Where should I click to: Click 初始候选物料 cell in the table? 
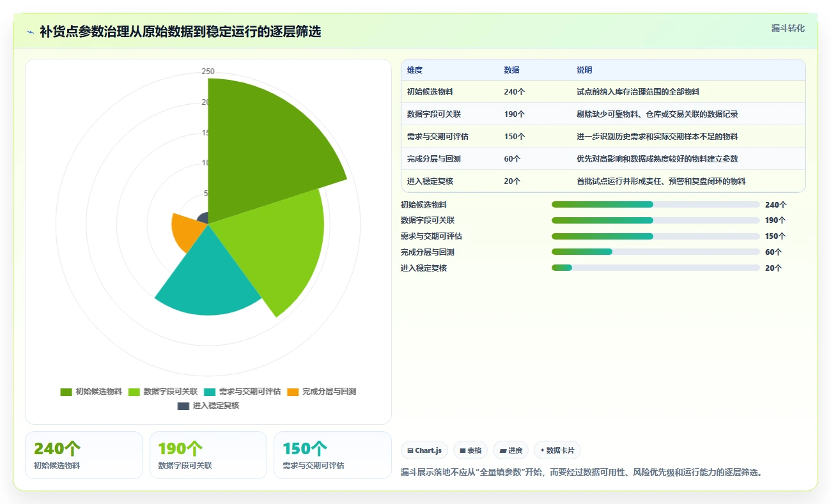coord(430,92)
